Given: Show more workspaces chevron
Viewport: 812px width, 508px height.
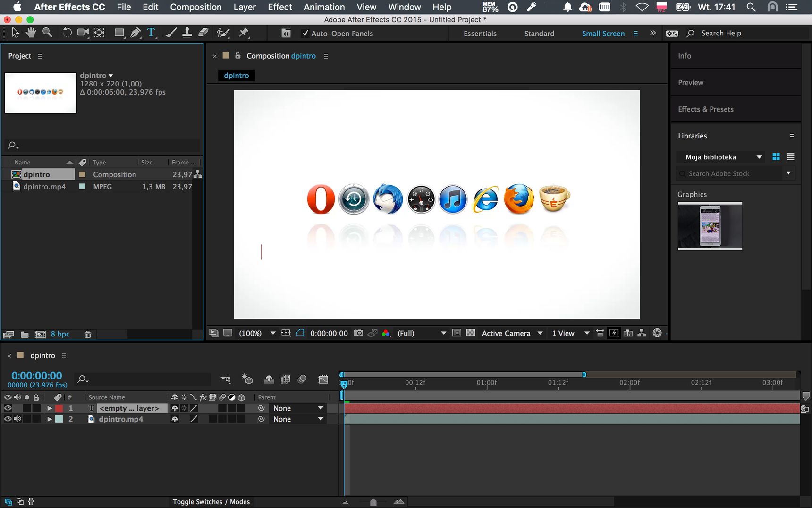Looking at the screenshot, I should point(653,33).
